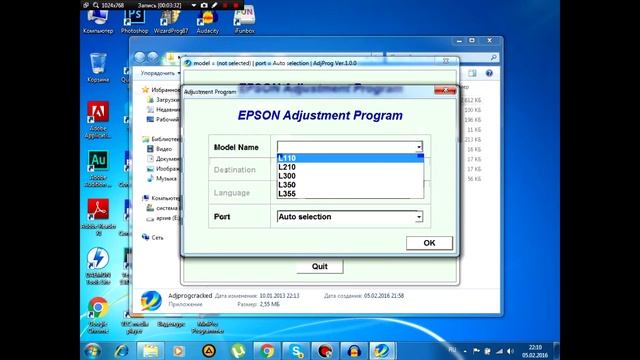Choose L210 from the model dropdown list
640x360 pixels.
(x=350, y=167)
